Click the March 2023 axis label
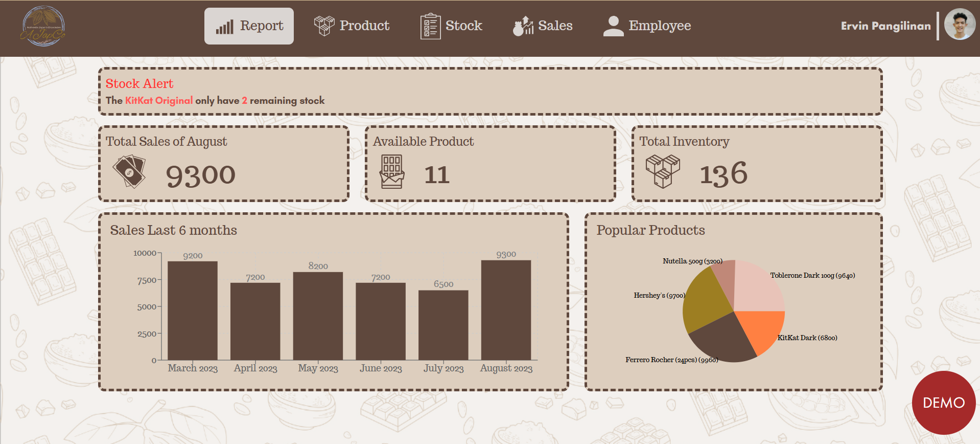This screenshot has height=444, width=980. coord(193,368)
